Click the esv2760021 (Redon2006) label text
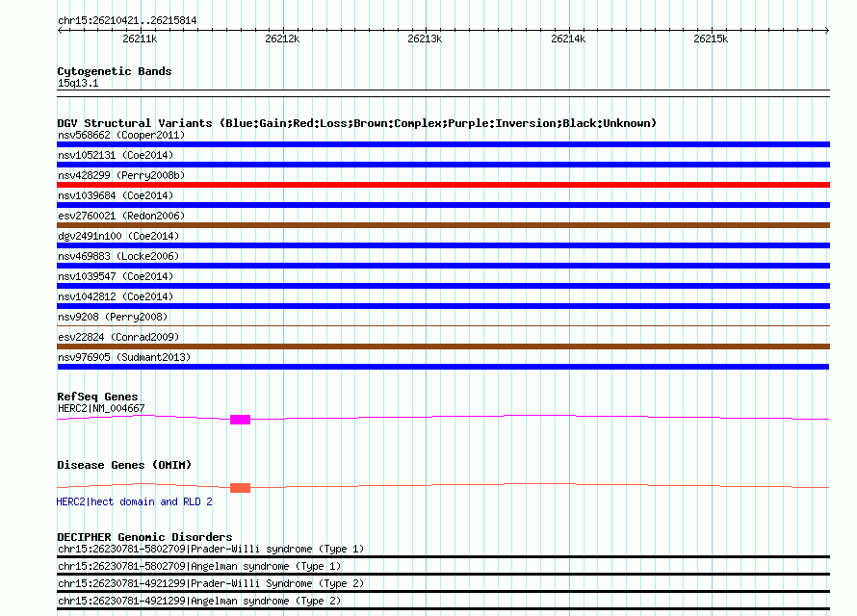This screenshot has width=857, height=616. point(121,216)
